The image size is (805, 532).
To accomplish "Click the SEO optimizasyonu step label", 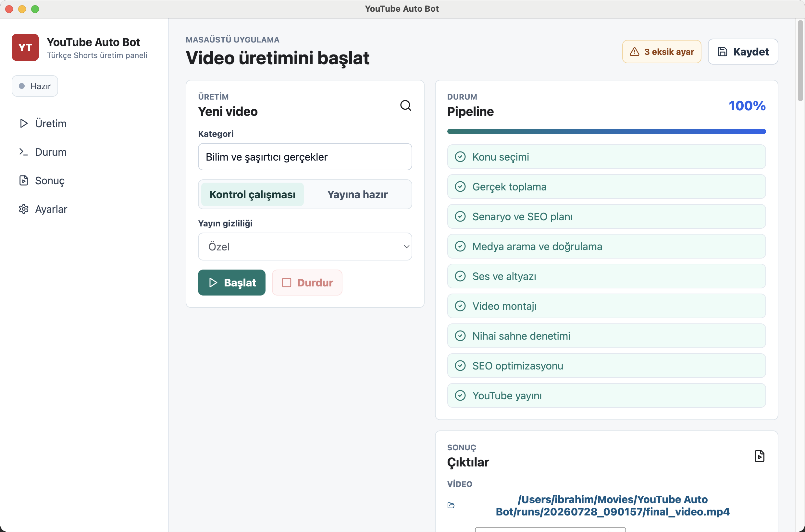I will (518, 366).
